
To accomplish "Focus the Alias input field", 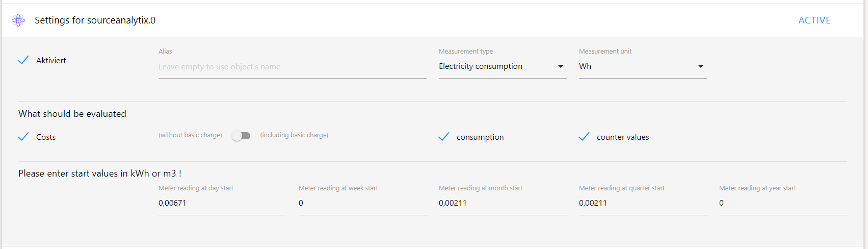I will (293, 67).
